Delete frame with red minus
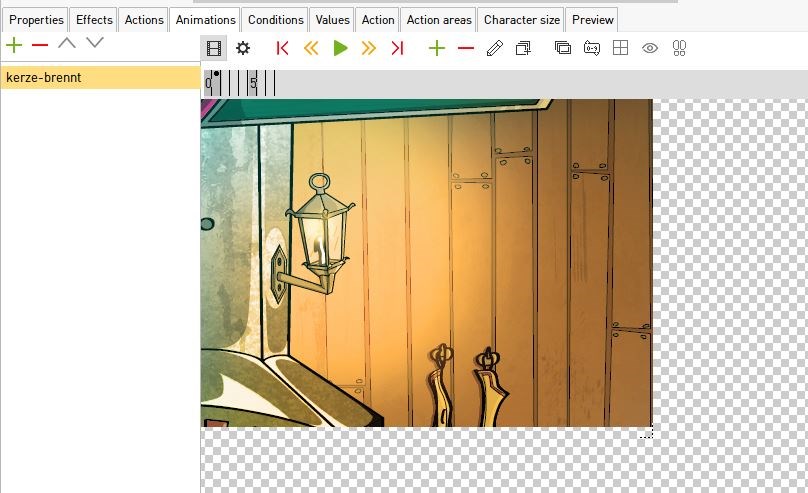 [x=465, y=48]
